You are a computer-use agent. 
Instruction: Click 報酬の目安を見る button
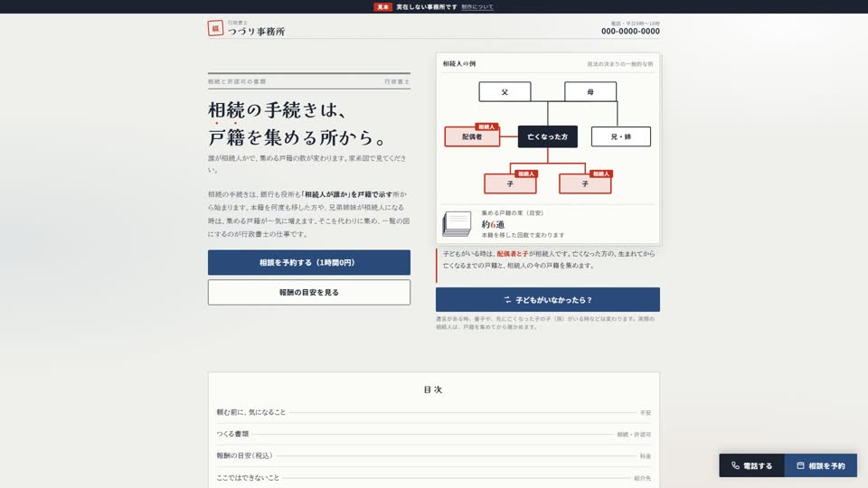[x=309, y=292]
